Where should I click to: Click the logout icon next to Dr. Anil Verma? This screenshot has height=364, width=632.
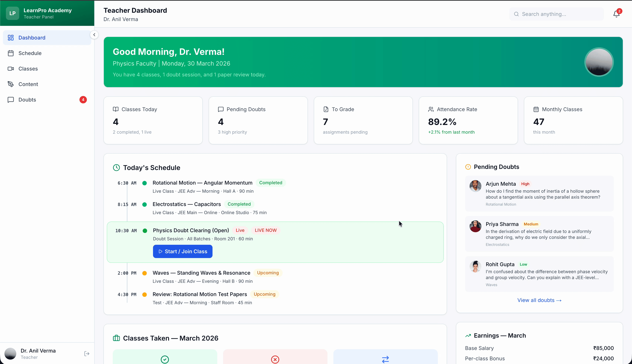pyautogui.click(x=87, y=353)
